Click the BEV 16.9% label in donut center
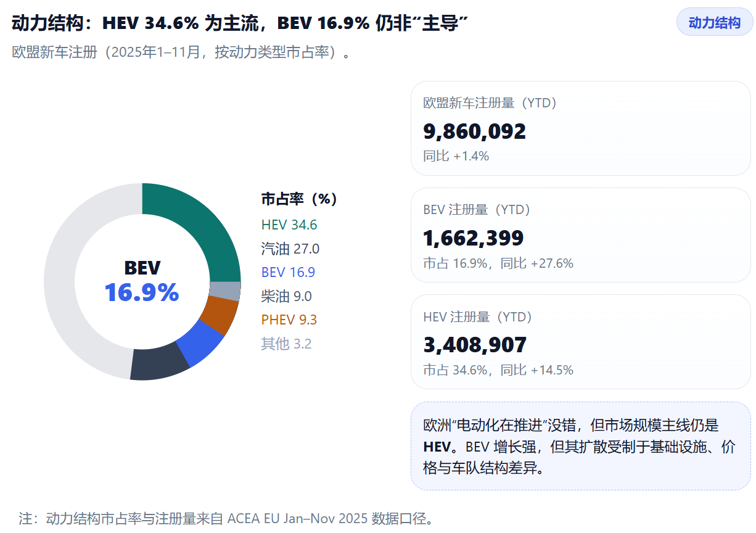 point(142,283)
